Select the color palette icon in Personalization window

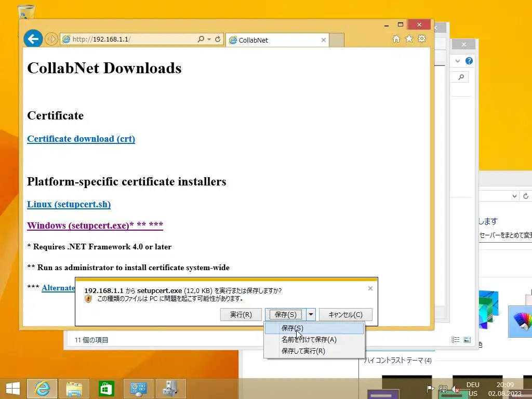(x=522, y=321)
